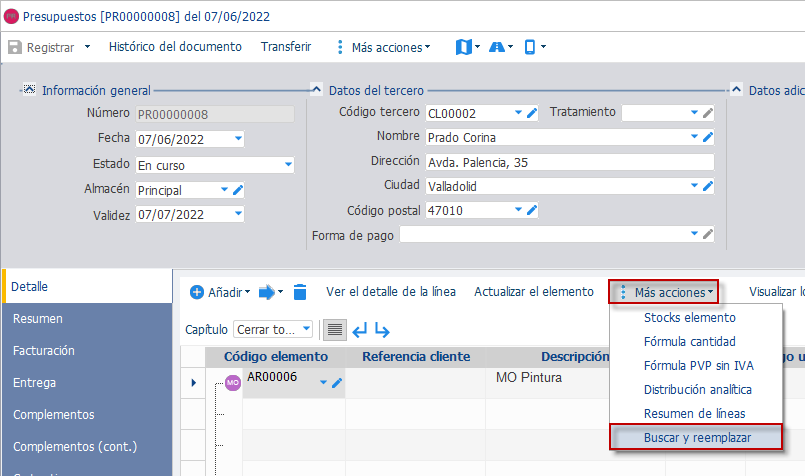Switch to the Complementos side tab
Viewport: 805px width, 476px height.
pos(87,414)
